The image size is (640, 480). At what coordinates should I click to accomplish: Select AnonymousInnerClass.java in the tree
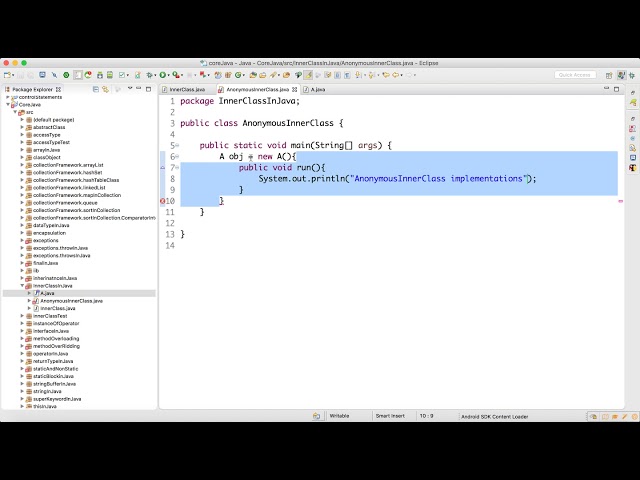71,301
